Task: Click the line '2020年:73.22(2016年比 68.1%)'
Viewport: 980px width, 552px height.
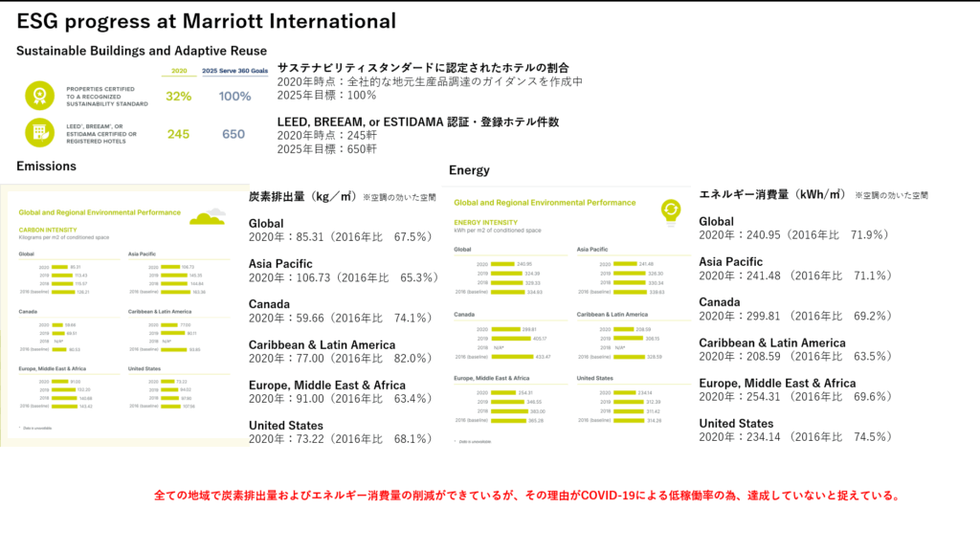Action: (342, 439)
